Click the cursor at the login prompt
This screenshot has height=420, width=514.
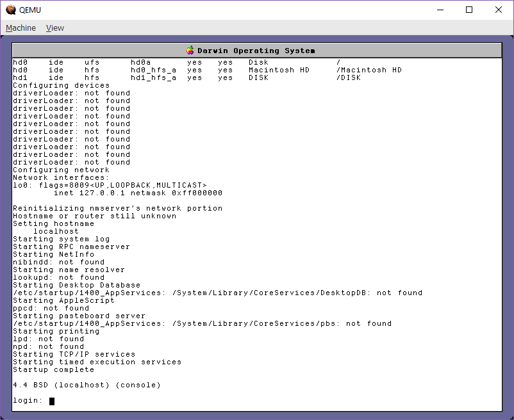(52, 401)
